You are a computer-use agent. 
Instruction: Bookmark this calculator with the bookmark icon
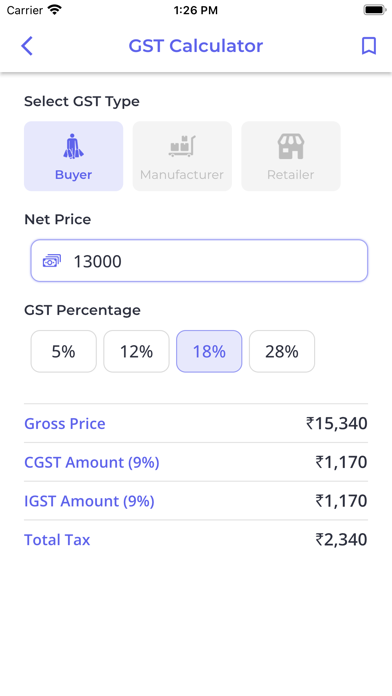click(x=369, y=46)
